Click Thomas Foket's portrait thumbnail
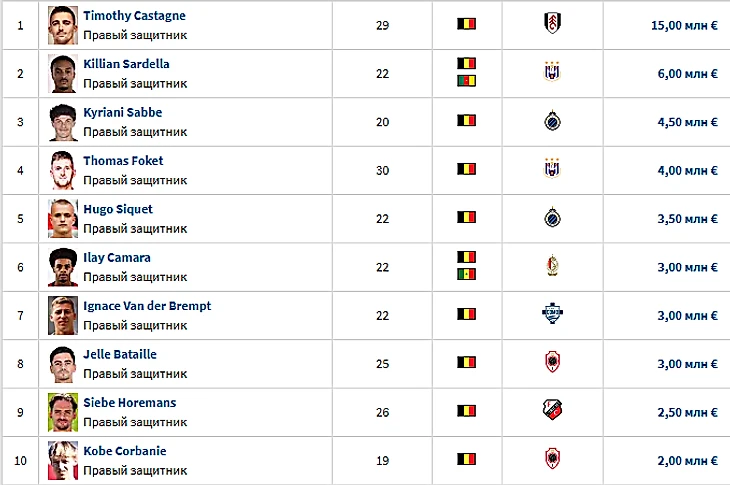Screen dimensions: 730x485 (63, 169)
